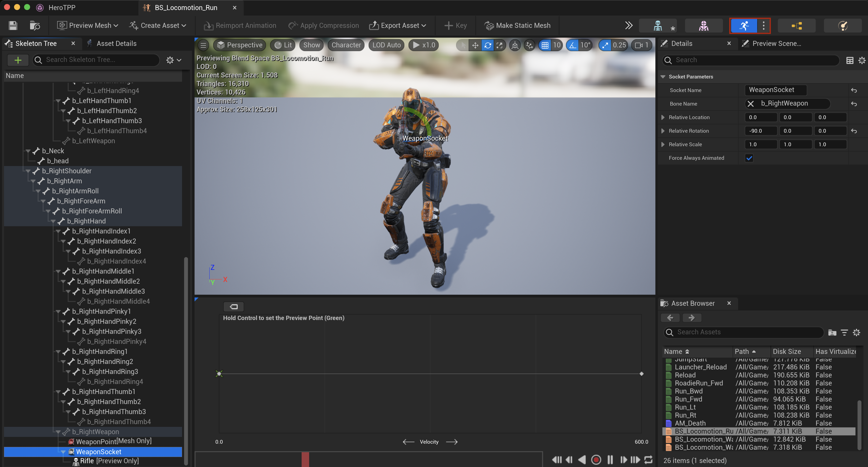This screenshot has width=868, height=467.
Task: Click the LOD Auto button
Action: pos(387,45)
